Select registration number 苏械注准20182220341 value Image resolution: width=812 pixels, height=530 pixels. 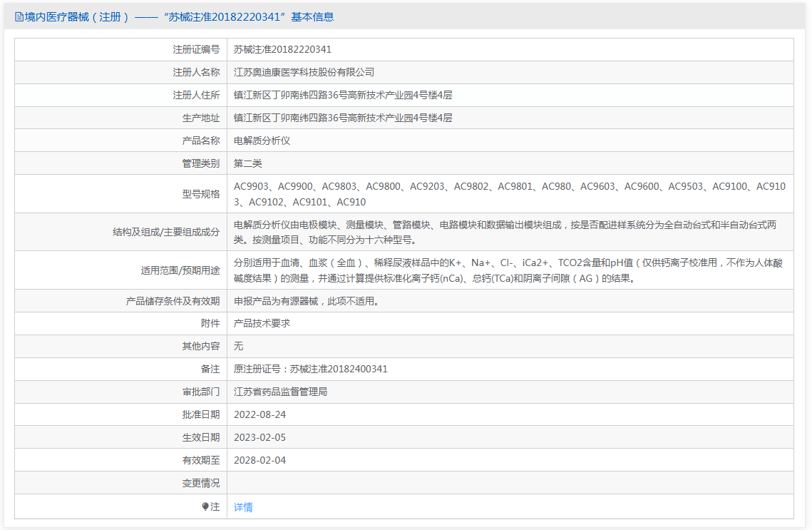[282, 49]
